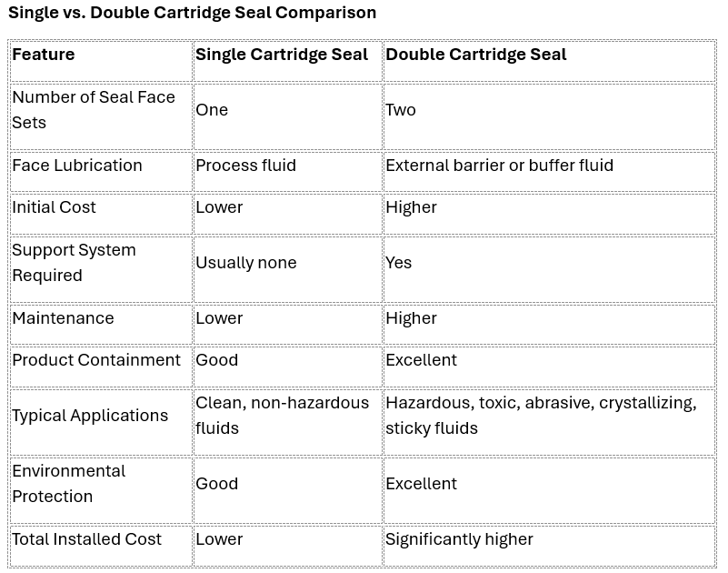
Task: Click the 'Single Cartridge Seal' column header
Action: [x=288, y=61]
